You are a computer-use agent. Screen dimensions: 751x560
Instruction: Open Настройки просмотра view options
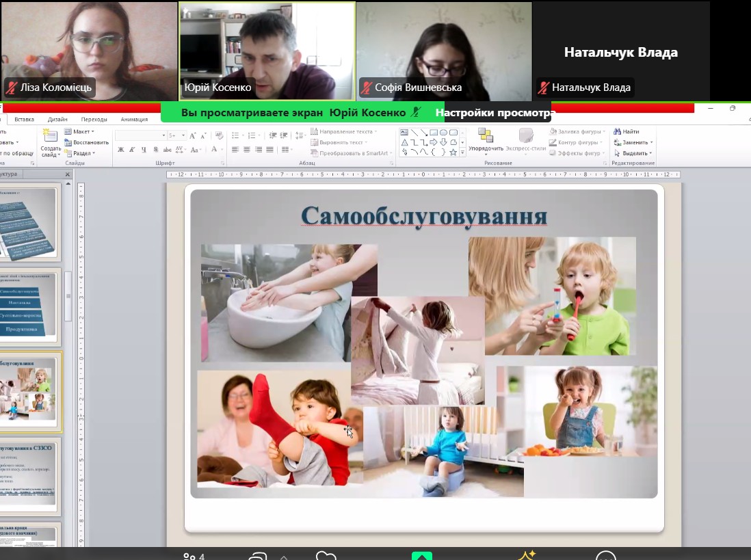coord(495,112)
